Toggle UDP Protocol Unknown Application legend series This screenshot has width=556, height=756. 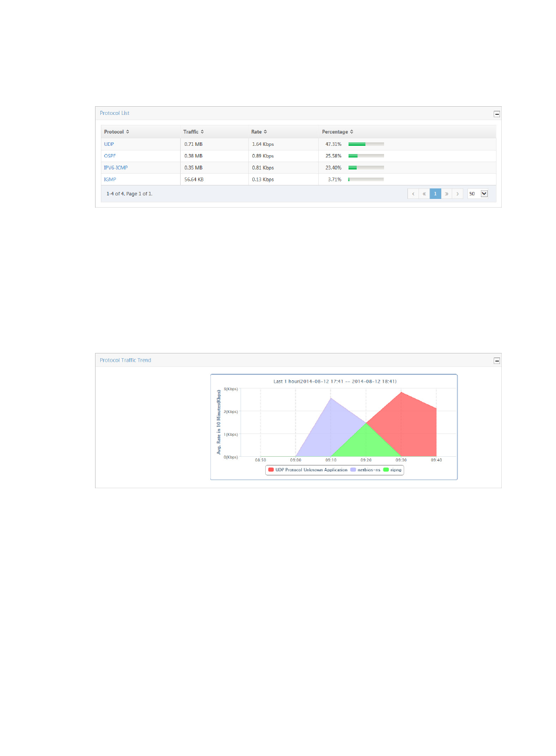pyautogui.click(x=308, y=470)
